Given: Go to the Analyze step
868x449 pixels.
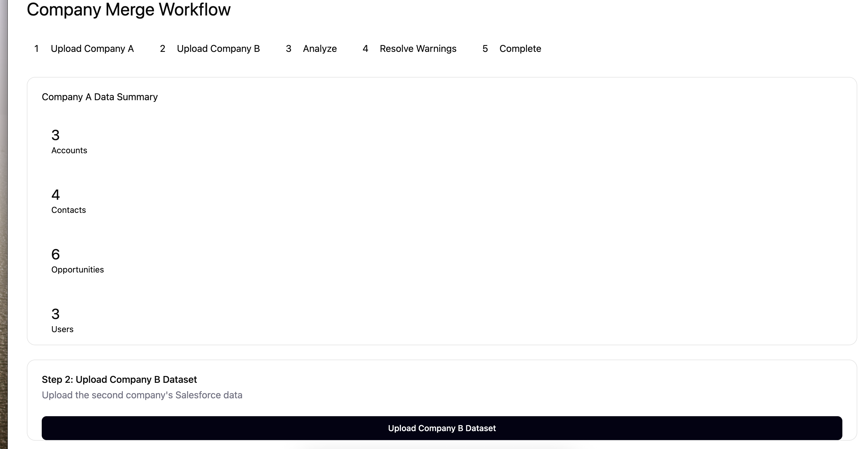Looking at the screenshot, I should [320, 49].
